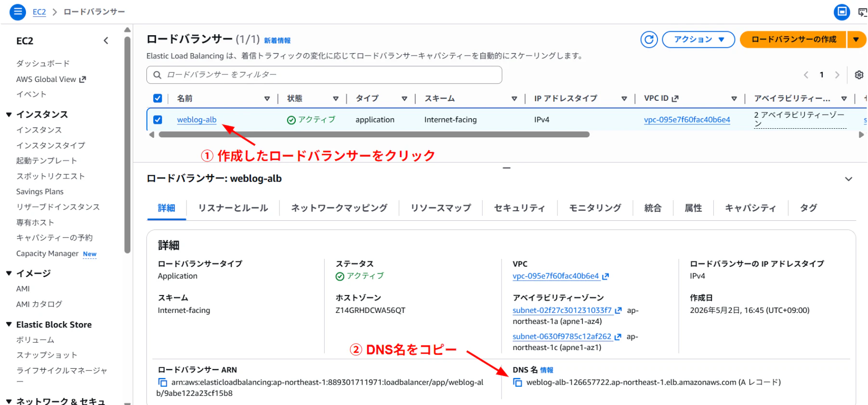The height and width of the screenshot is (405, 868).
Task: Focus the load balancer filter search field
Action: (324, 75)
